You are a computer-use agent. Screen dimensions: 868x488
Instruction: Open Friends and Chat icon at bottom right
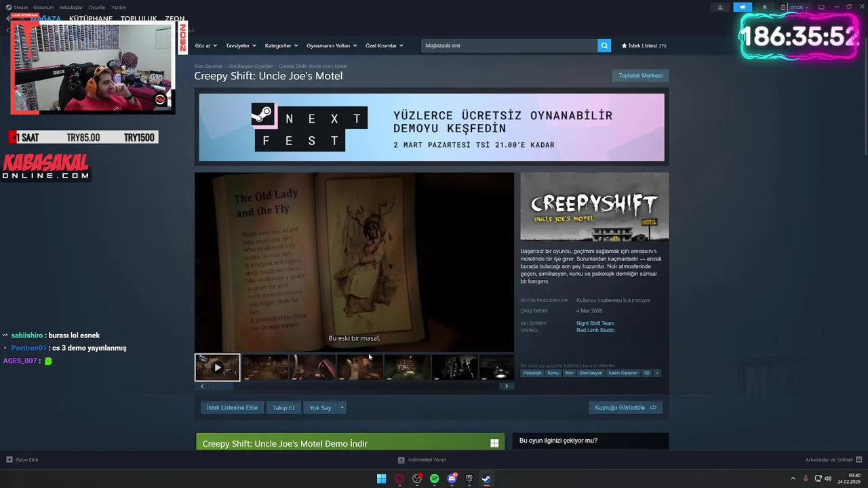coord(859,460)
